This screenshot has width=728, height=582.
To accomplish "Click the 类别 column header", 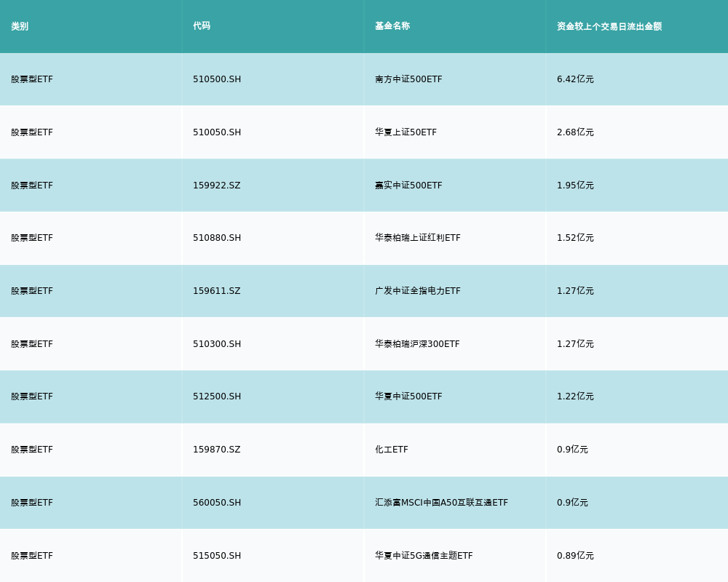I will pyautogui.click(x=20, y=26).
